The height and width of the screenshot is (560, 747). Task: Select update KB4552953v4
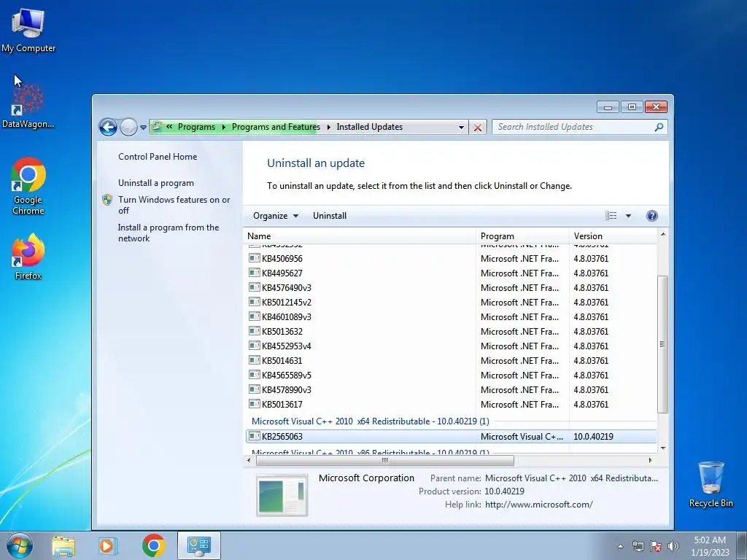[x=451, y=346]
